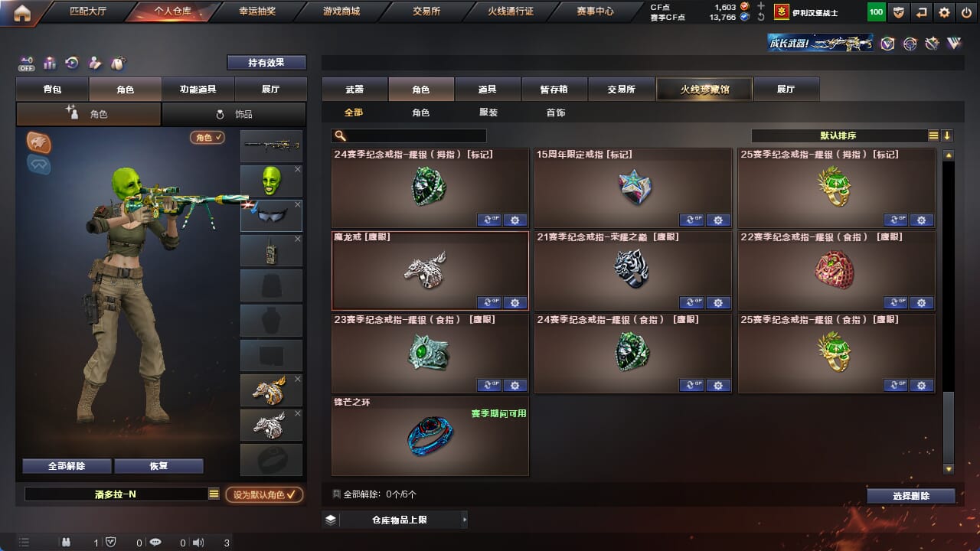Screen dimensions: 980x551
Task: Open gear settings for 魔龙戒 item
Action: pos(515,302)
